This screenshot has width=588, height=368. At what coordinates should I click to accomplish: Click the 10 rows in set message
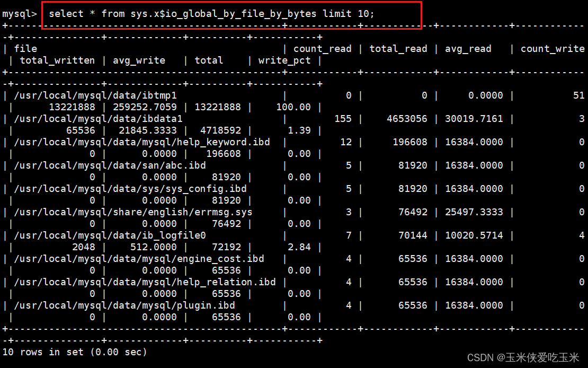73,352
